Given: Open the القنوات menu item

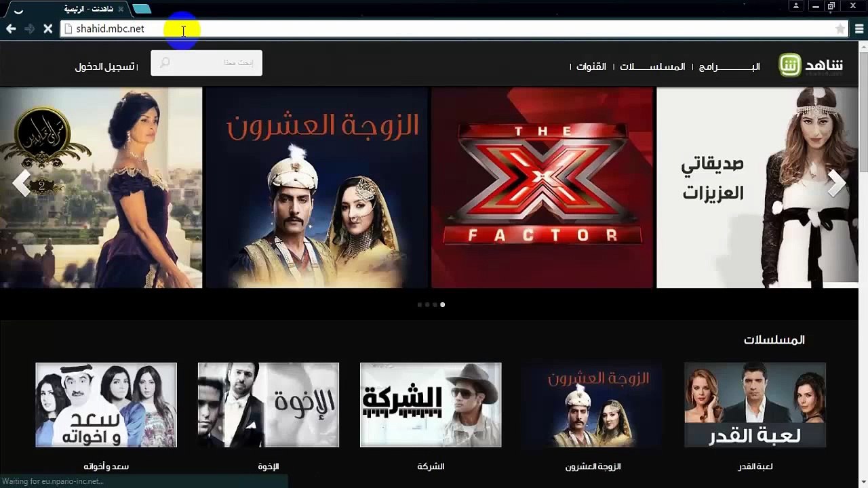Looking at the screenshot, I should pyautogui.click(x=591, y=66).
